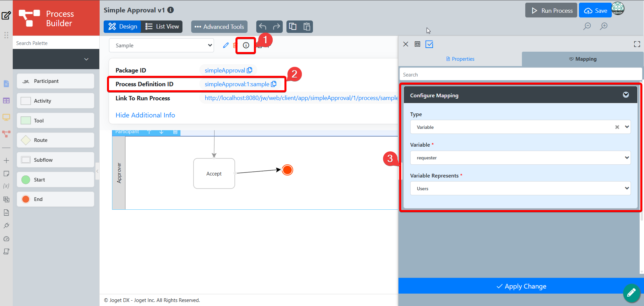644x306 pixels.
Task: Switch to List View
Action: tap(162, 27)
